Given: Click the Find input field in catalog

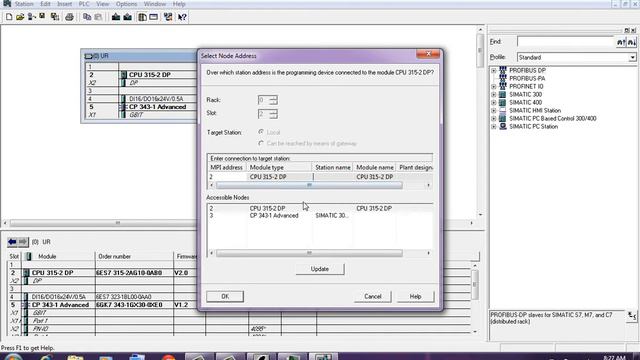Looking at the screenshot, I should pyautogui.click(x=566, y=42).
